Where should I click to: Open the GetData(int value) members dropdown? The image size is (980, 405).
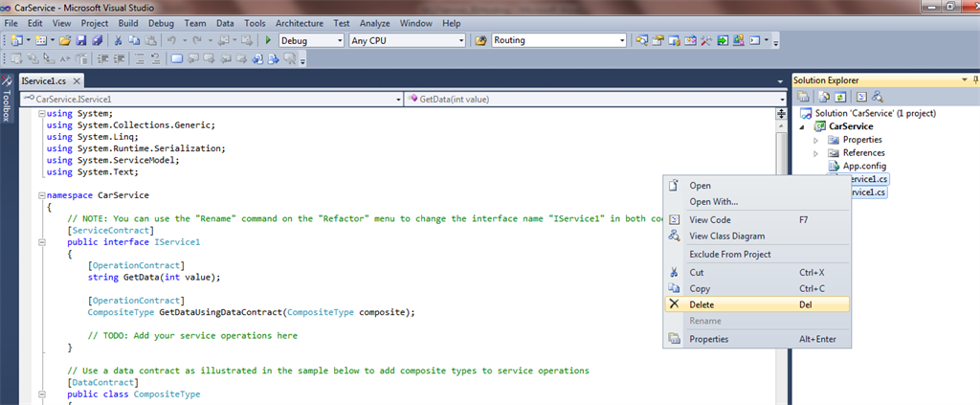783,100
